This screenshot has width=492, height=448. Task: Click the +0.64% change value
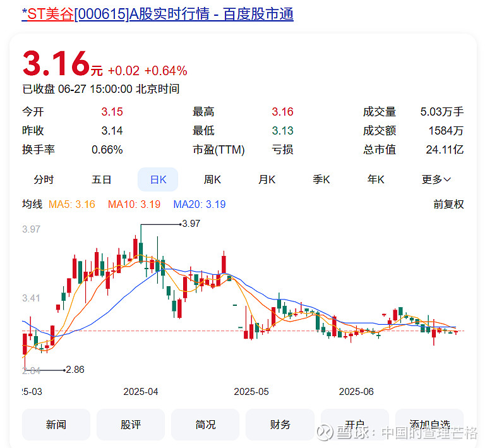point(165,71)
